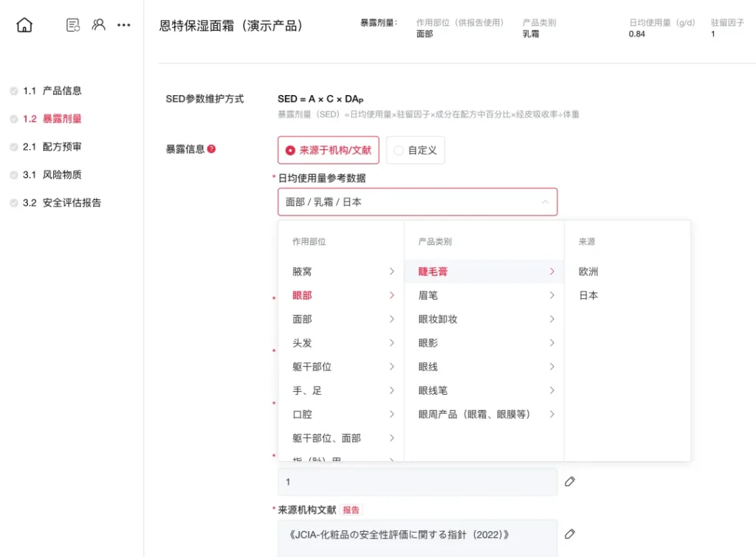The image size is (756, 557).
Task: Open the report list icon
Action: [x=73, y=25]
